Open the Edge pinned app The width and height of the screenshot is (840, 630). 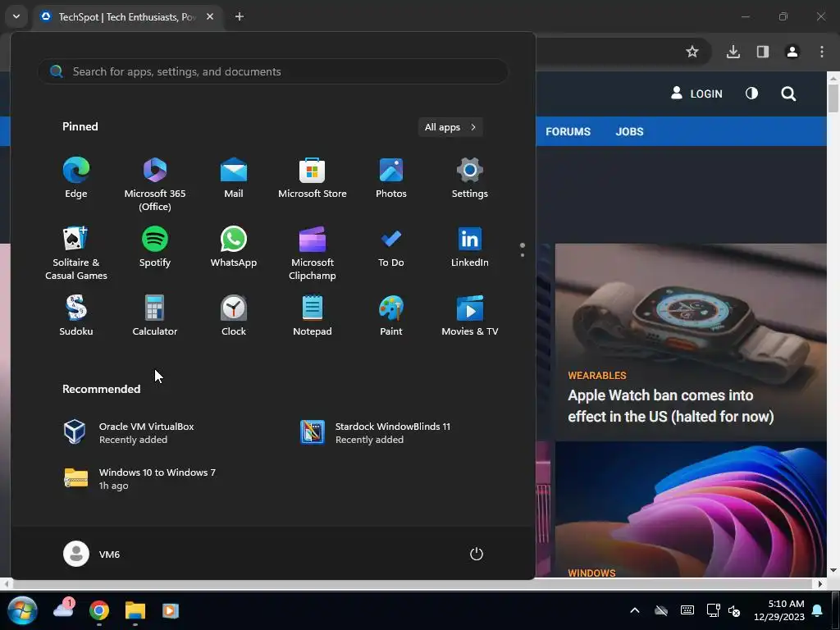76,178
